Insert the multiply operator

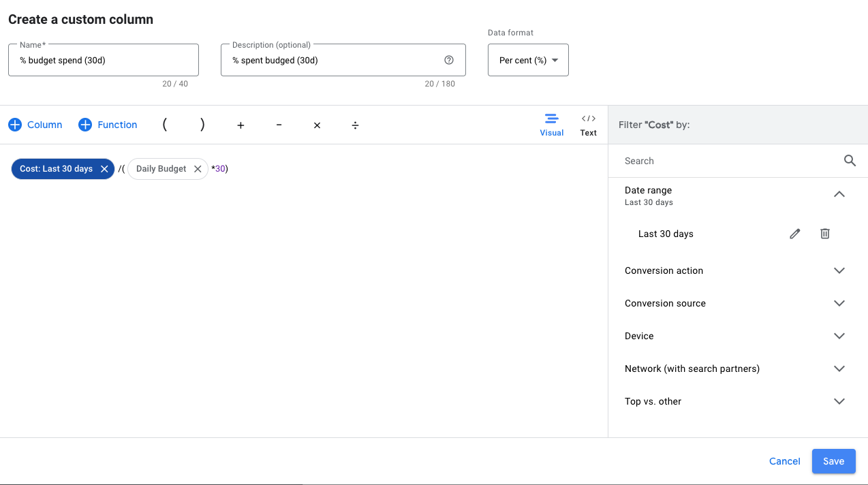click(317, 125)
